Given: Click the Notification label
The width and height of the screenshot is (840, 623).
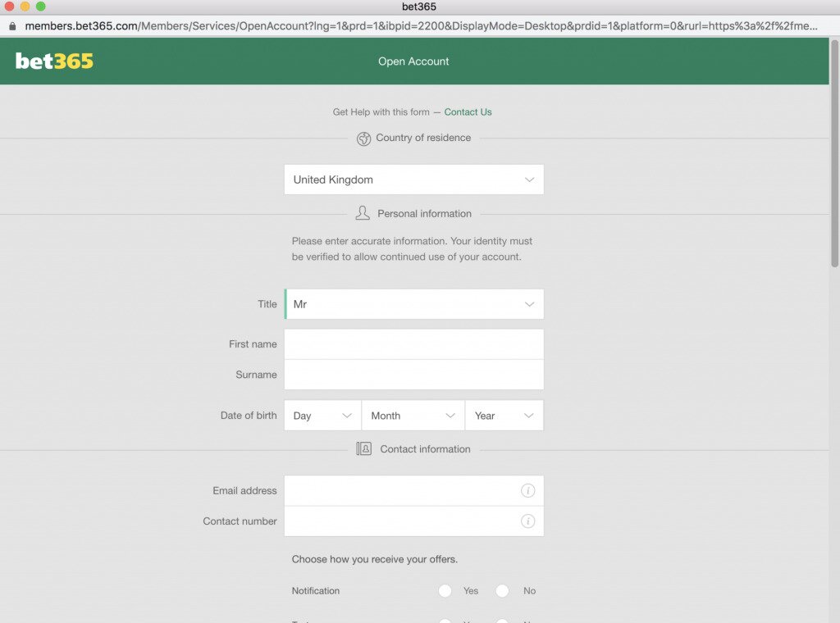Looking at the screenshot, I should (316, 591).
